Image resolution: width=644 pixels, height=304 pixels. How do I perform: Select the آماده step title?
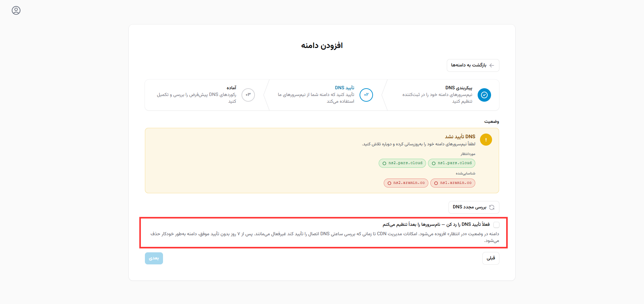[x=231, y=88]
